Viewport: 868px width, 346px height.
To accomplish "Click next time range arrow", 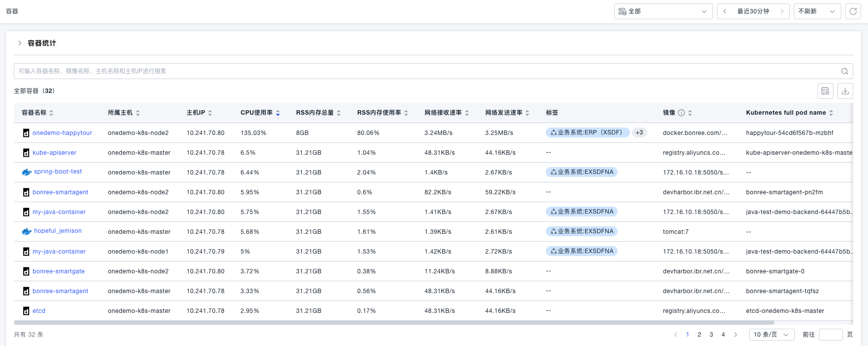I will pos(782,11).
